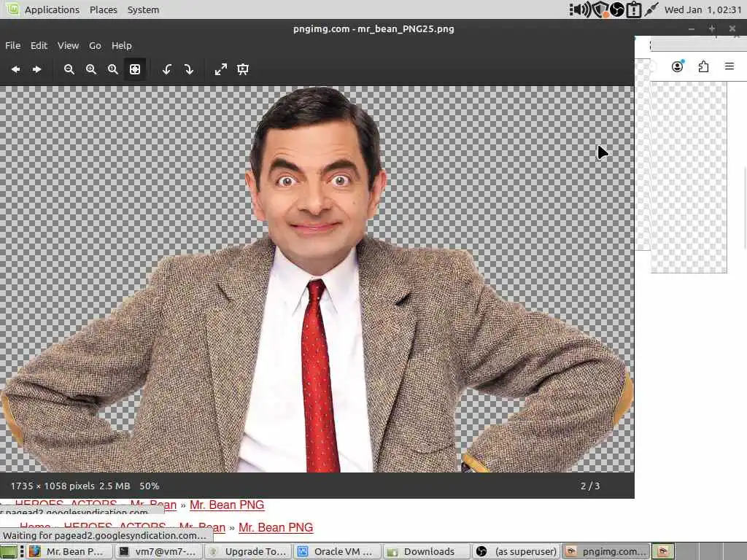Click the checkered image preview in browser window

689,177
